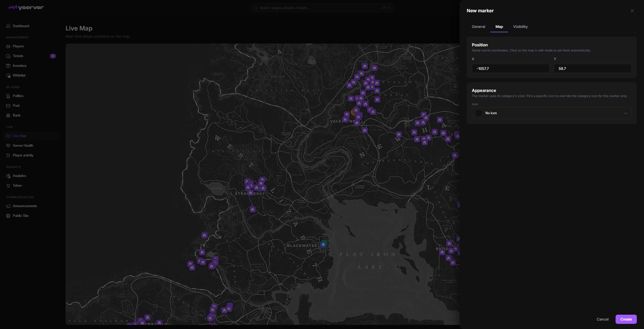
Task: Open the Server Health heartbeat icon
Action: coord(8,145)
